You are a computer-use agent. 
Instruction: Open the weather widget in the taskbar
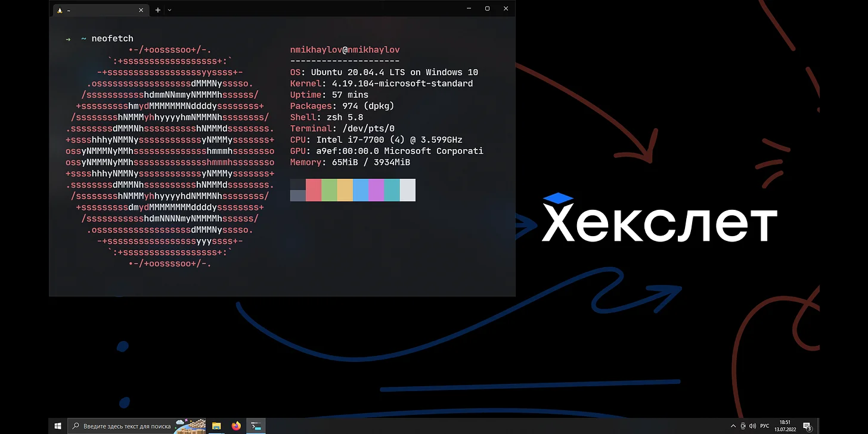point(190,426)
